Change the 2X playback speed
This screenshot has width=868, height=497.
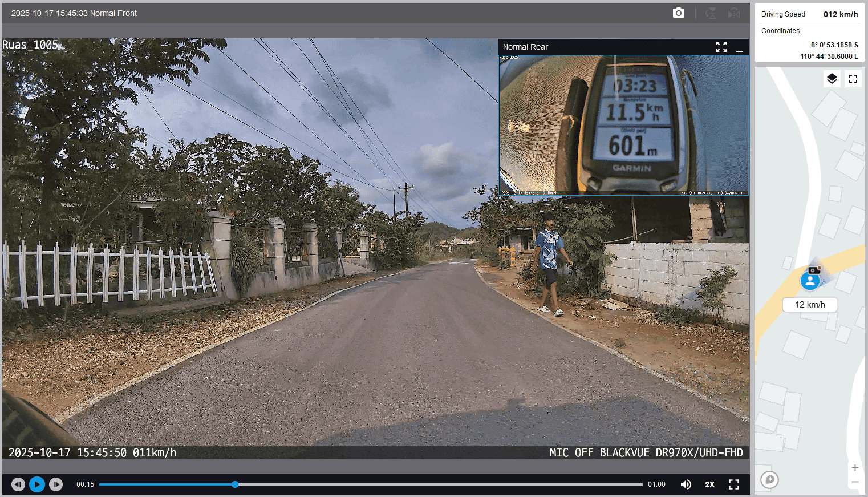(709, 484)
